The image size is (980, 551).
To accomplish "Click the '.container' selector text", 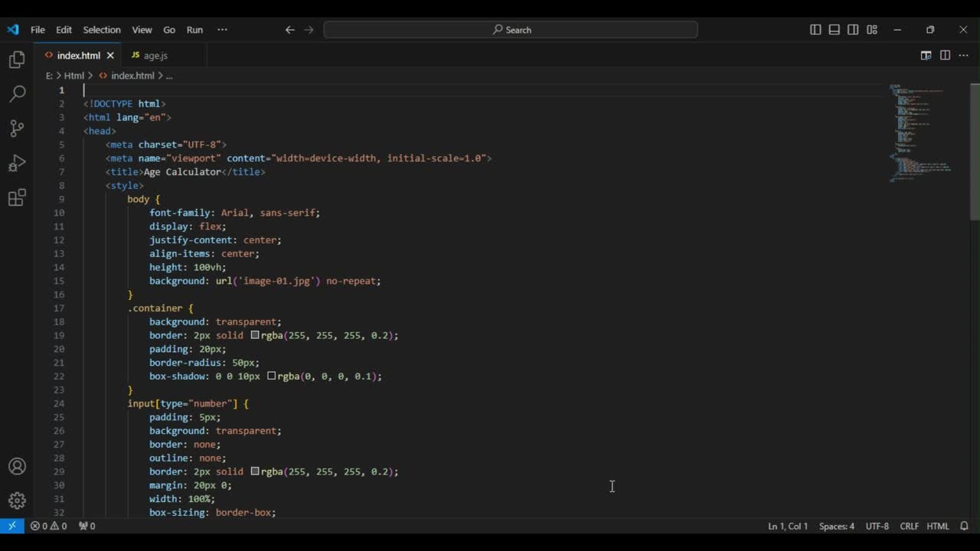I will pyautogui.click(x=155, y=308).
